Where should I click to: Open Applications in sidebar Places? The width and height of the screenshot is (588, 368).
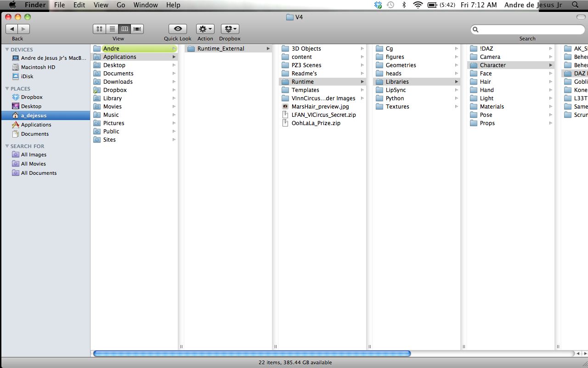pos(45,125)
